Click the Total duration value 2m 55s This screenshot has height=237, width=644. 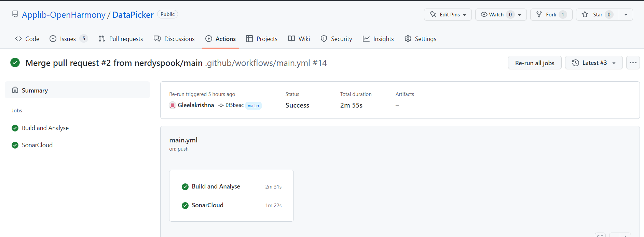351,105
